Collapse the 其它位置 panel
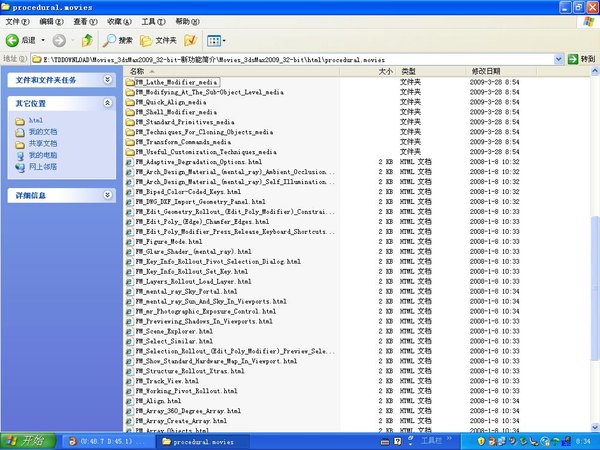 pos(107,103)
